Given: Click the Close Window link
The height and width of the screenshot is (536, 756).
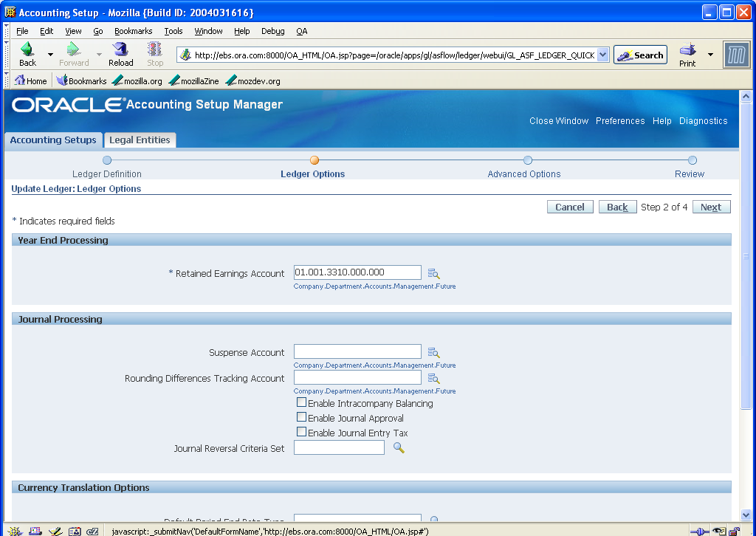Looking at the screenshot, I should pos(558,120).
